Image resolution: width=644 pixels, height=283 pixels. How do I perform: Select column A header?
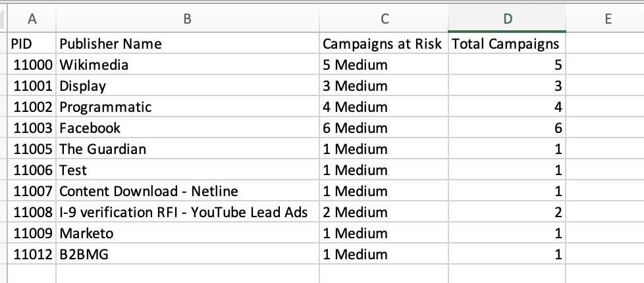point(32,19)
